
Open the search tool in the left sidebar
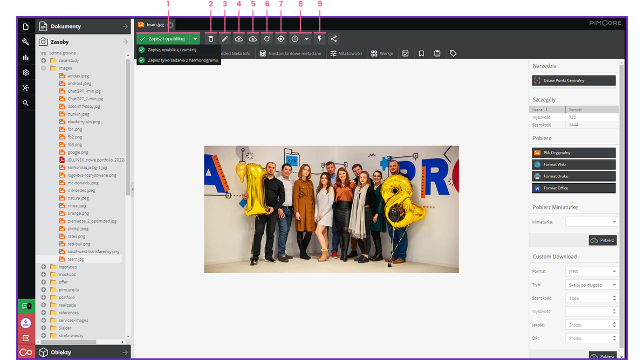point(26,102)
